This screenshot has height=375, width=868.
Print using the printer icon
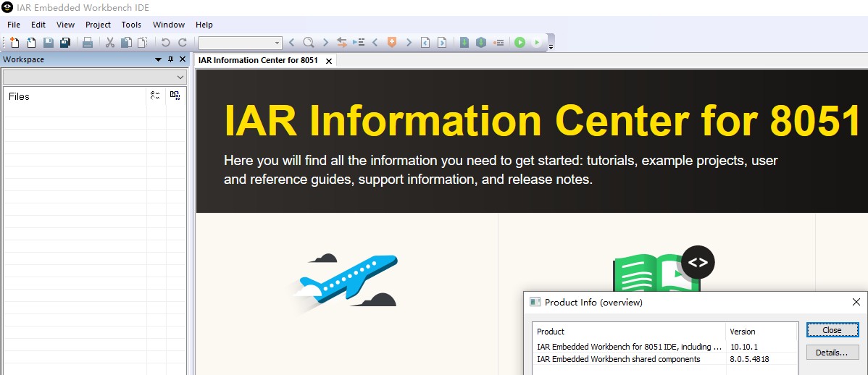[x=88, y=43]
